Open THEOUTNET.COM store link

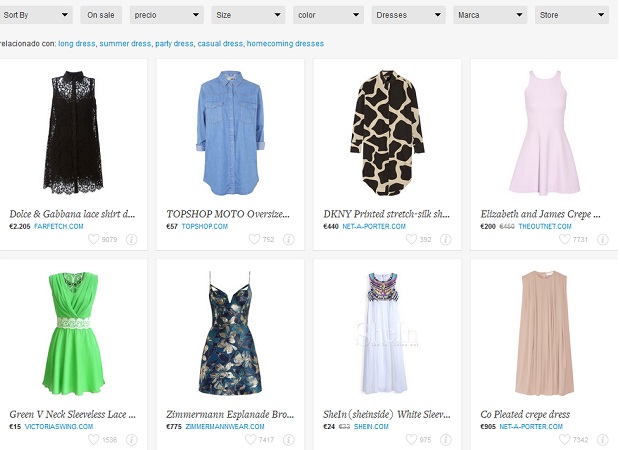pos(545,227)
